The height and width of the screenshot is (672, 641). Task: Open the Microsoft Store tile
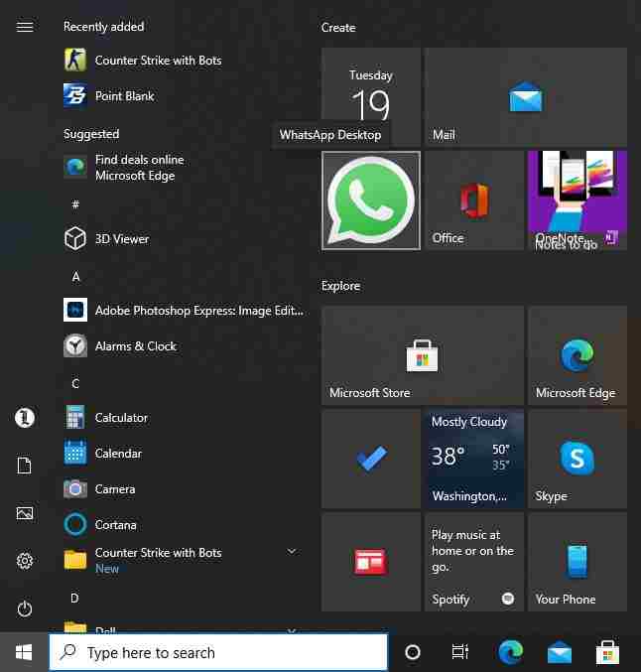[423, 355]
